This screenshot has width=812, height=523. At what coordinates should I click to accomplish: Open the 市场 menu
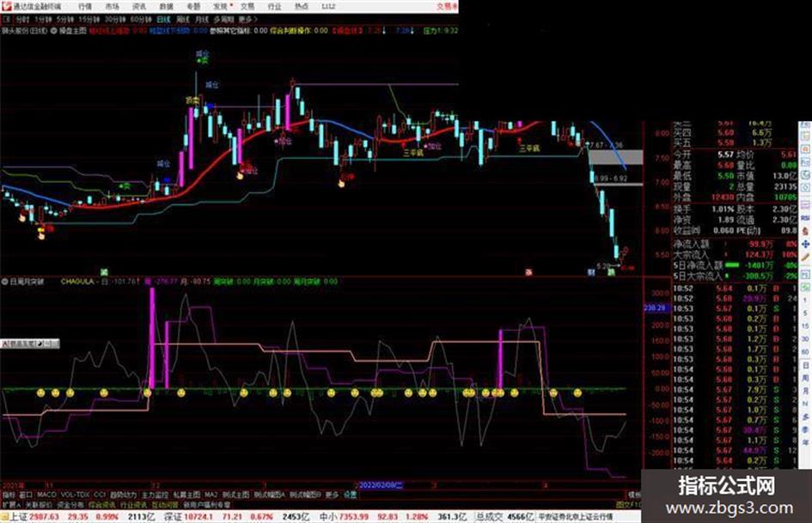[x=112, y=7]
